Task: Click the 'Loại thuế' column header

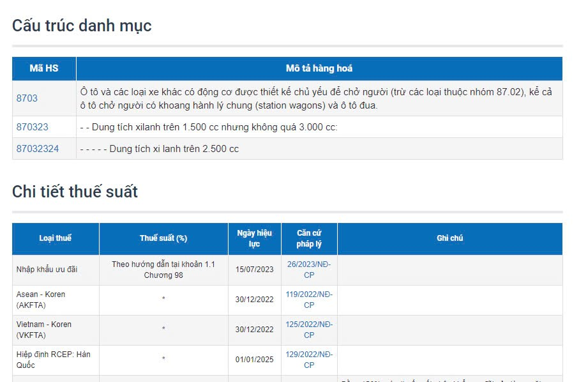Action: (x=56, y=238)
